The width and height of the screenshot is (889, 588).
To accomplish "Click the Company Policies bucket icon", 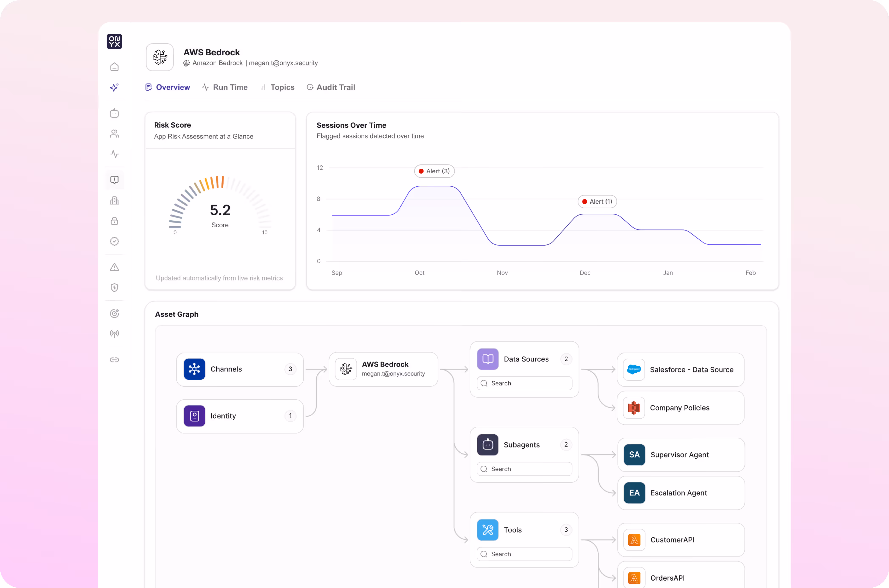I will tap(634, 408).
